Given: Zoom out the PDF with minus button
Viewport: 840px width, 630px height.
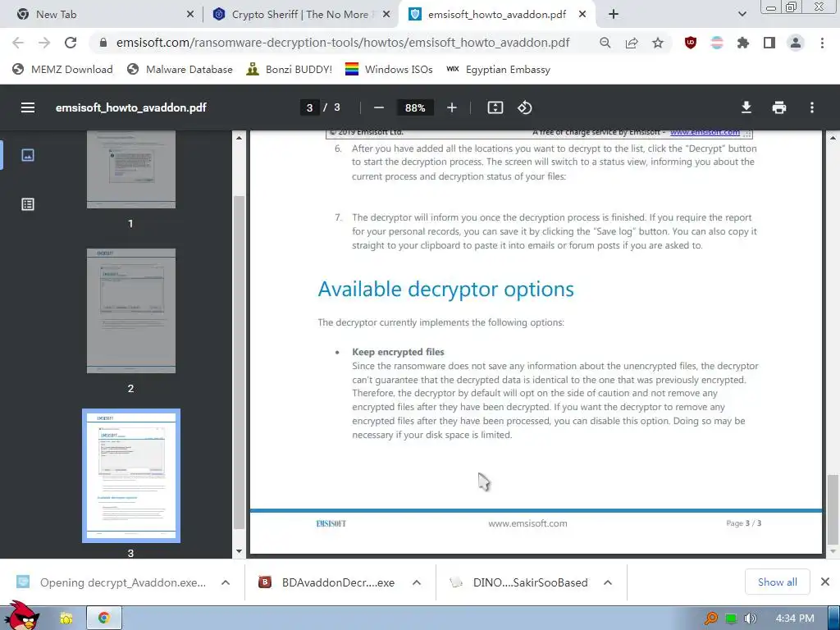Looking at the screenshot, I should click(x=379, y=107).
